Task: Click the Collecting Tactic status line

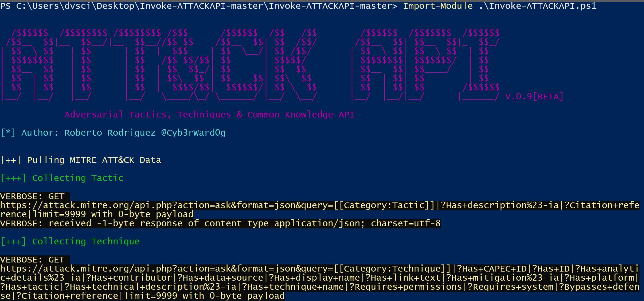Action: (x=62, y=178)
